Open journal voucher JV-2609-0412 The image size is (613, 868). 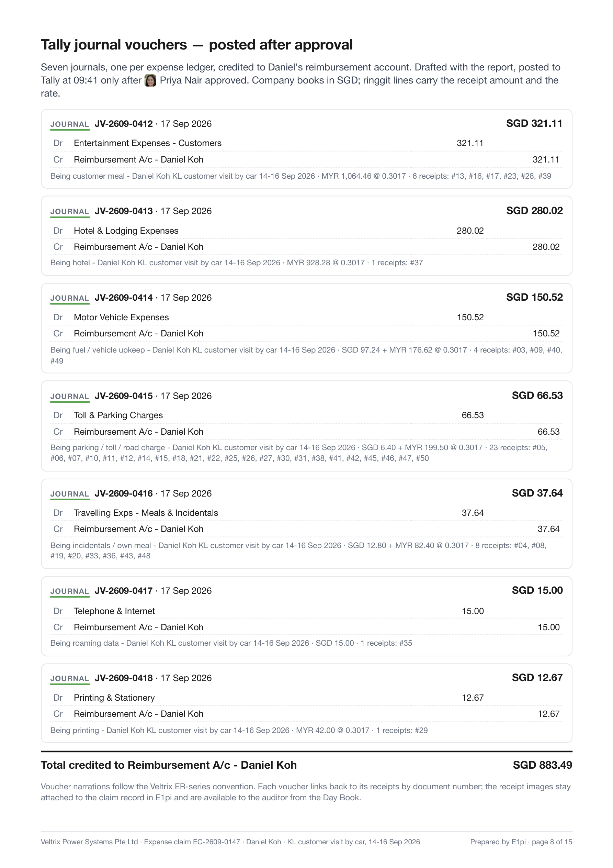124,124
